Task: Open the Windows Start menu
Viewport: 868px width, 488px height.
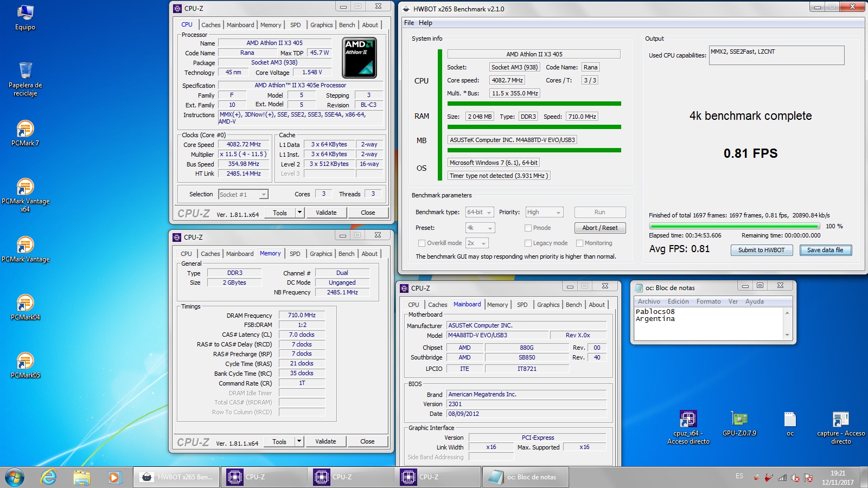Action: point(15,477)
